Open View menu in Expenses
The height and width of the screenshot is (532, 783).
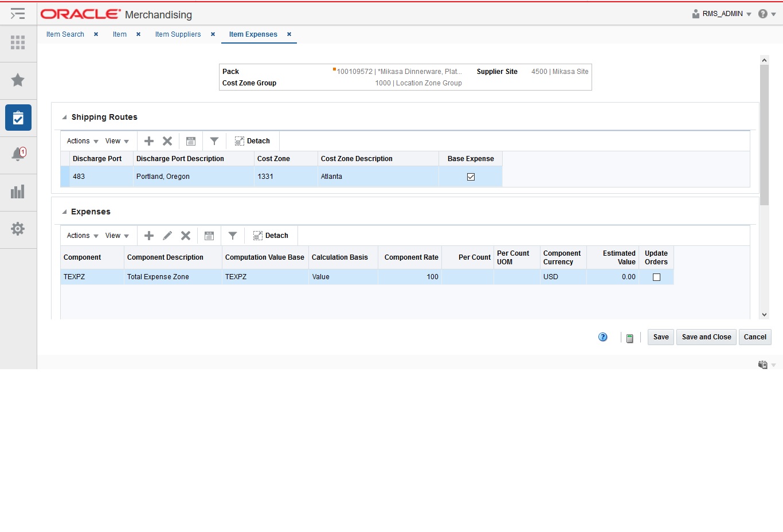coord(117,236)
